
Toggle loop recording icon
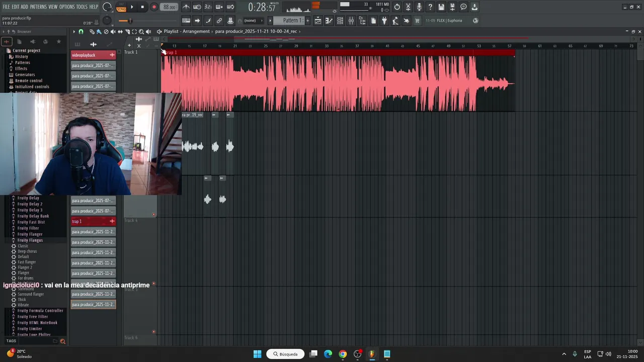(x=230, y=7)
